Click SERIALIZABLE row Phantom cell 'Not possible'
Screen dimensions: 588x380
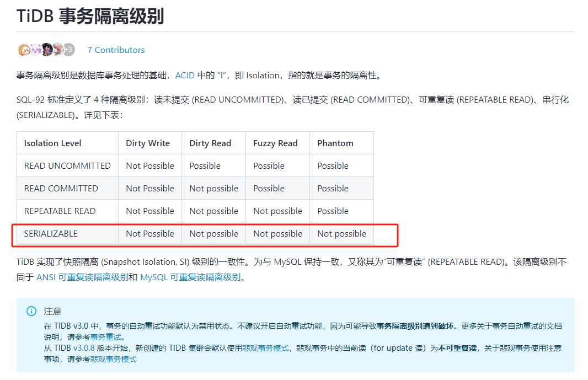[341, 234]
